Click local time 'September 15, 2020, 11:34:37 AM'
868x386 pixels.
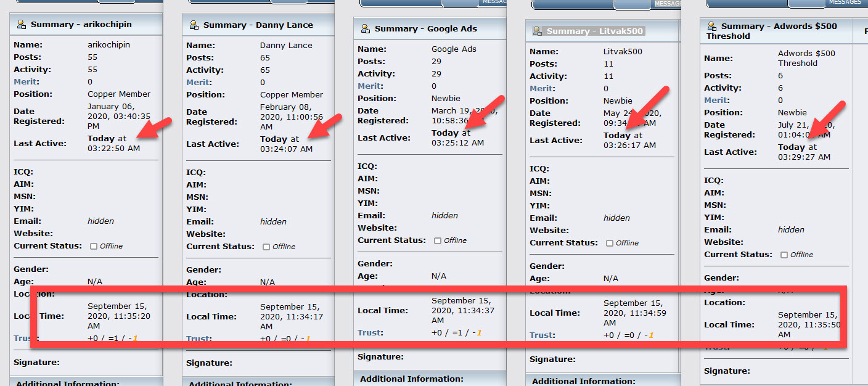462,311
